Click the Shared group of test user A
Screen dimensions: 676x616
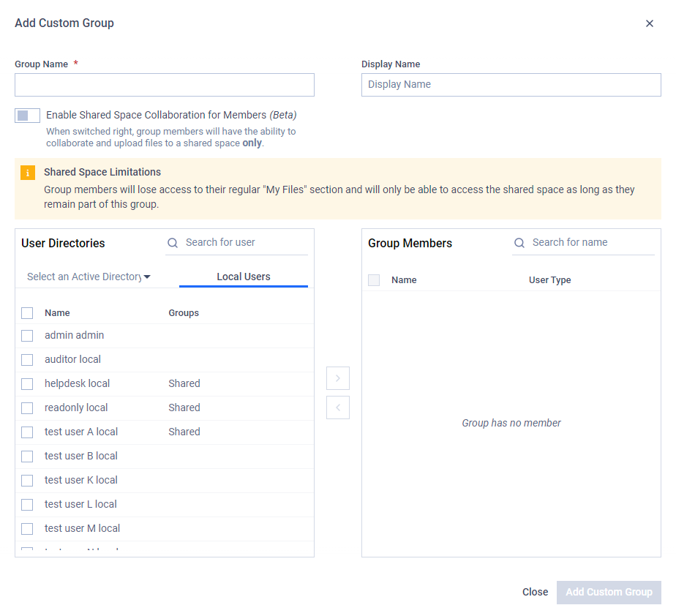(184, 432)
